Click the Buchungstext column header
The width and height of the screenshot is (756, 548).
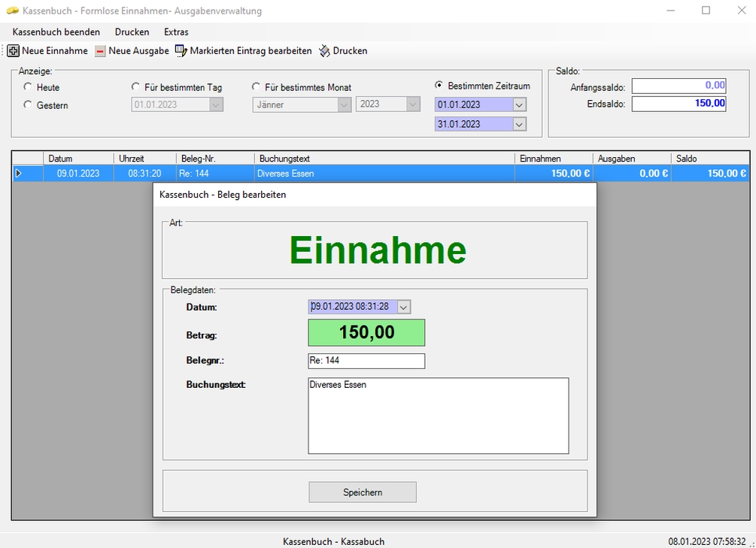384,159
